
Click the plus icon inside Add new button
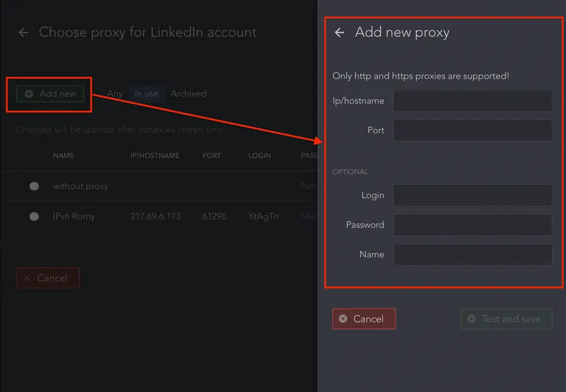click(x=28, y=94)
